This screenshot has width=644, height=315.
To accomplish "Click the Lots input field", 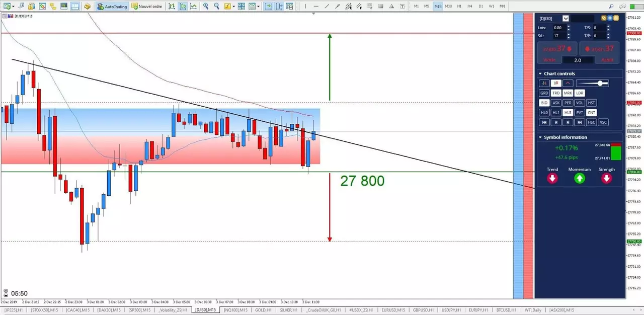I will click(559, 28).
